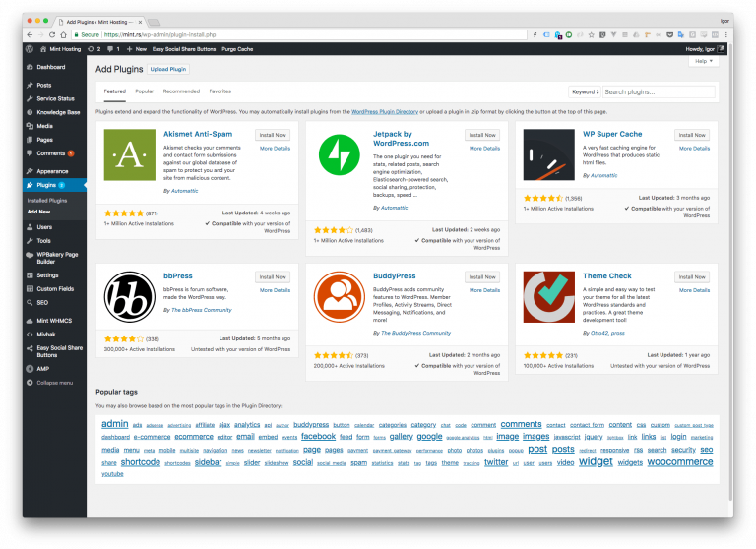Select Add New submenu item
756x549 pixels.
(x=38, y=212)
